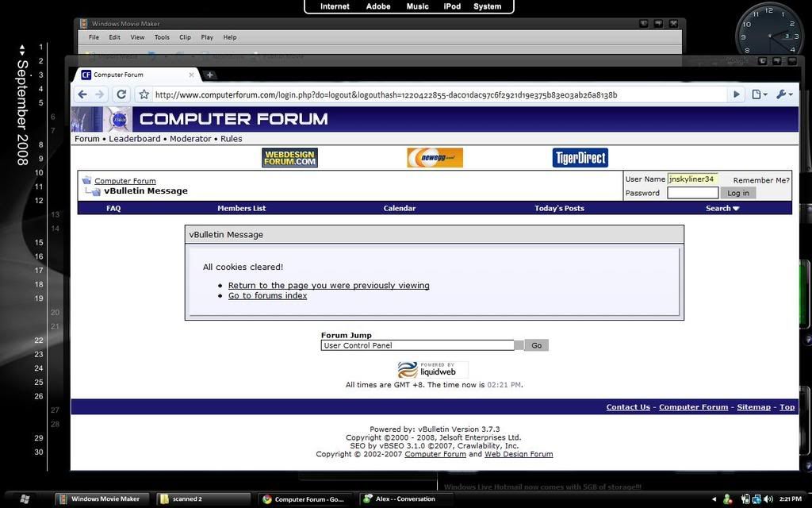Jump to Top via footer link
The image size is (812, 508).
pos(787,407)
